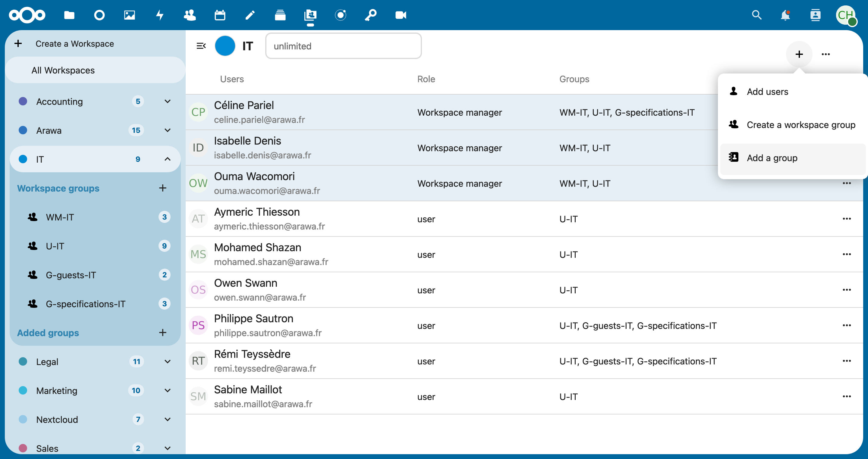Select Add users menu entry

coord(767,92)
